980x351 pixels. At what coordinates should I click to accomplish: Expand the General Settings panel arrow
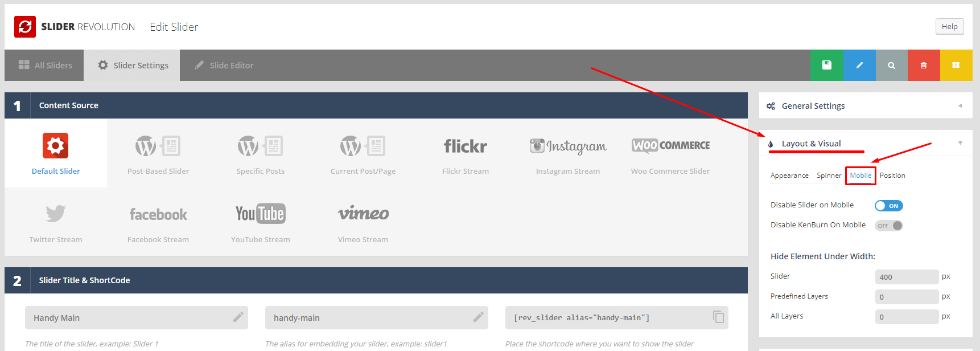(960, 105)
